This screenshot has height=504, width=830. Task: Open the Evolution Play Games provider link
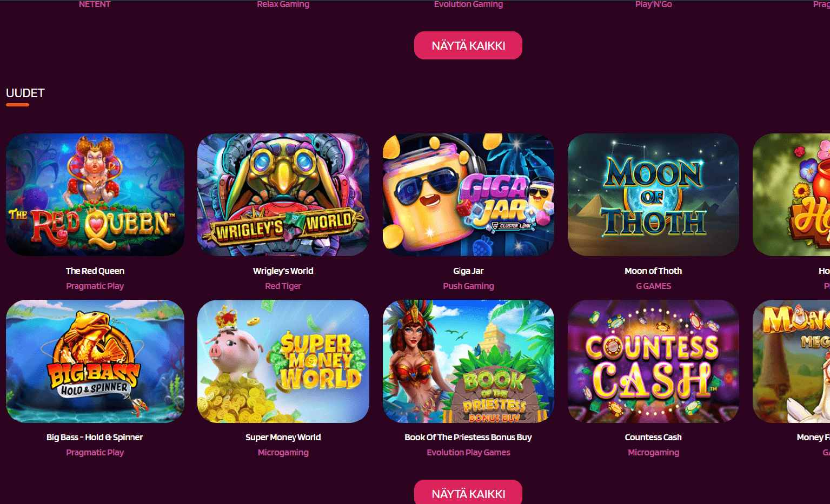click(468, 452)
